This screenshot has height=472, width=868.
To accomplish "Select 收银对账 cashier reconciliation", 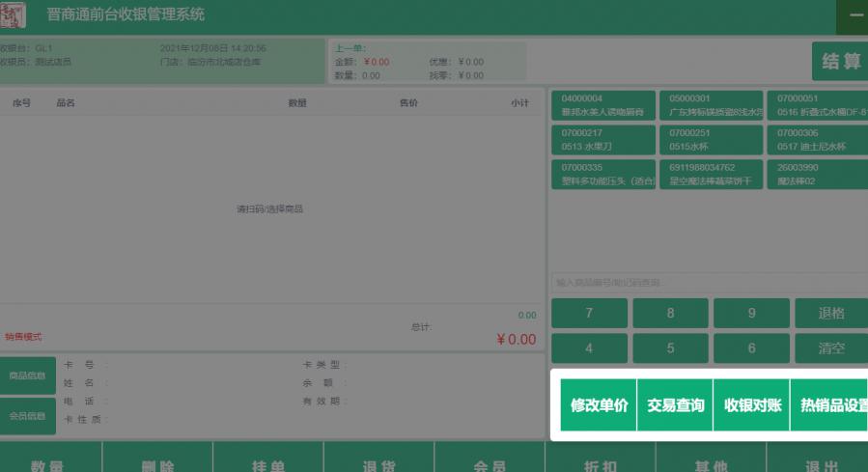I will pos(752,405).
